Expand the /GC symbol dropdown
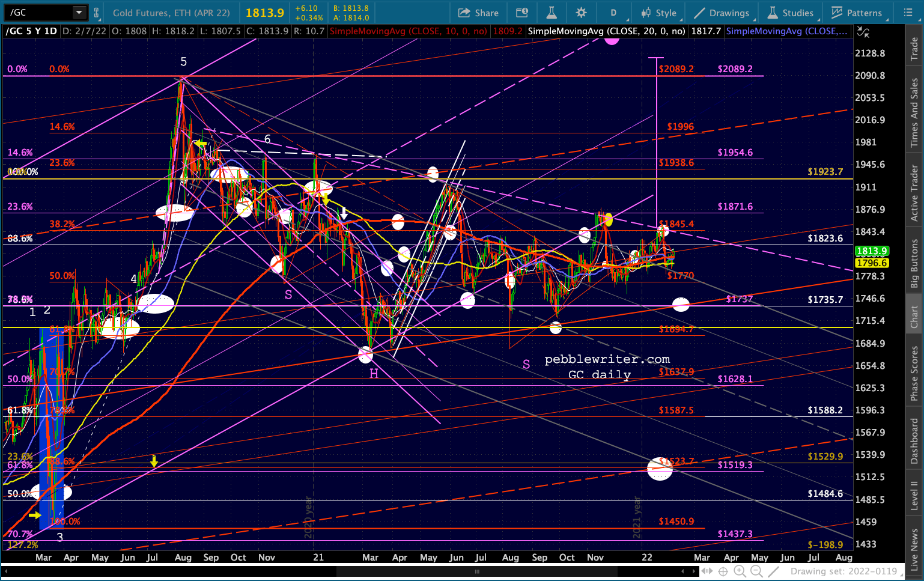 (79, 12)
